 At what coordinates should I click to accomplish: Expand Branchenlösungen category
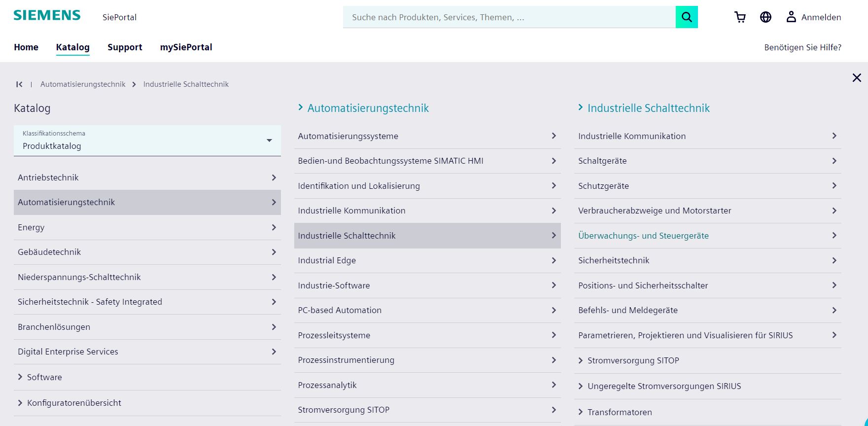click(147, 327)
